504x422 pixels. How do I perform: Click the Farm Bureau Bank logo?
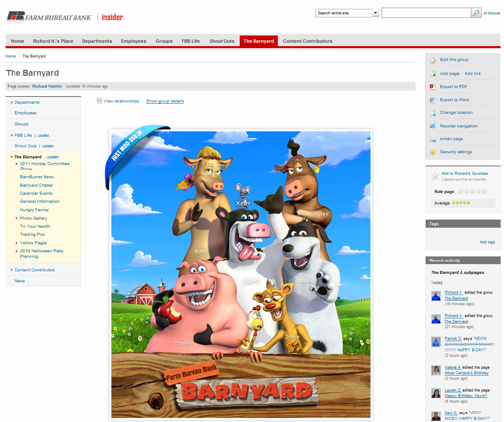pyautogui.click(x=50, y=17)
